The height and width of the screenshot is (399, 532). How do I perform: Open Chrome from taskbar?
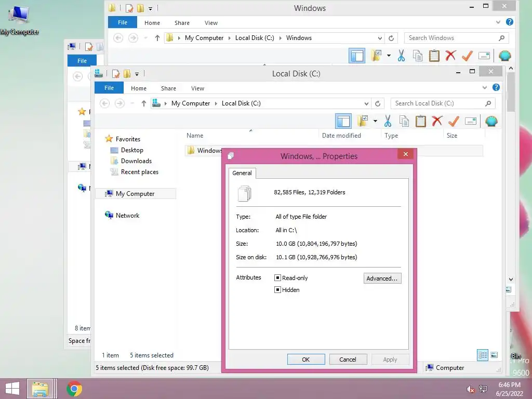pyautogui.click(x=74, y=389)
